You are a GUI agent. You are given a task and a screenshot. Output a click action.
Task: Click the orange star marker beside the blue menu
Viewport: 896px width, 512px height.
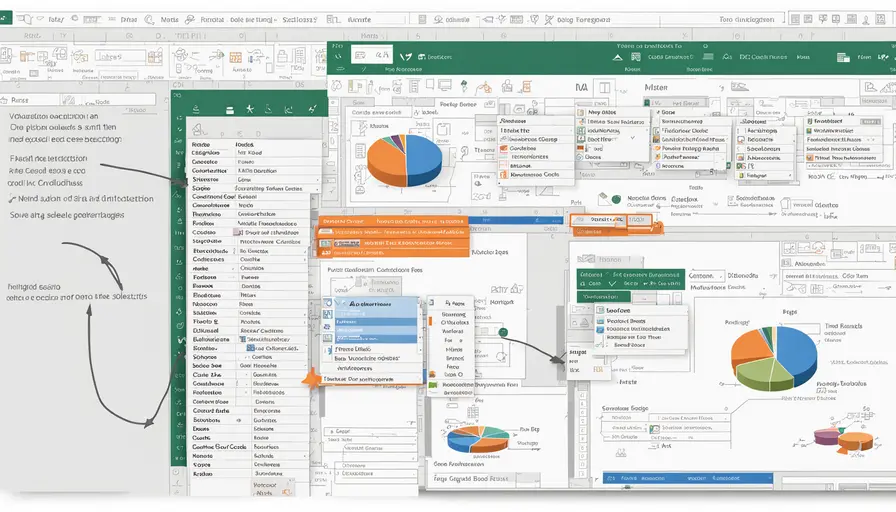(x=311, y=377)
